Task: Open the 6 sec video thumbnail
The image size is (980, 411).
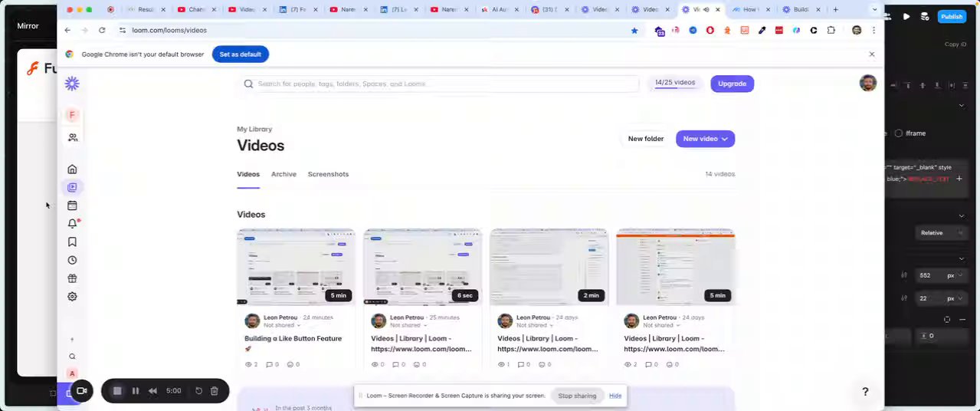Action: [x=422, y=267]
